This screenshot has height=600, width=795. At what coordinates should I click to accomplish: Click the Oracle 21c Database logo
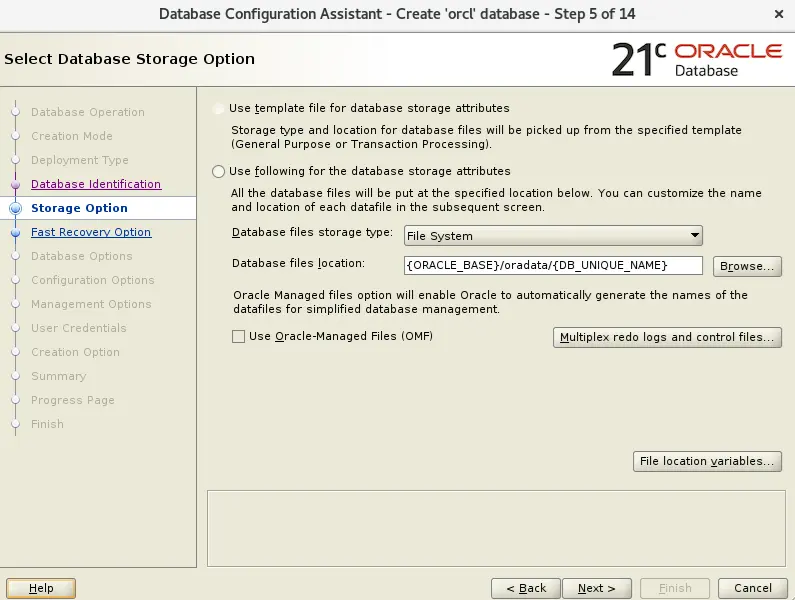(697, 60)
